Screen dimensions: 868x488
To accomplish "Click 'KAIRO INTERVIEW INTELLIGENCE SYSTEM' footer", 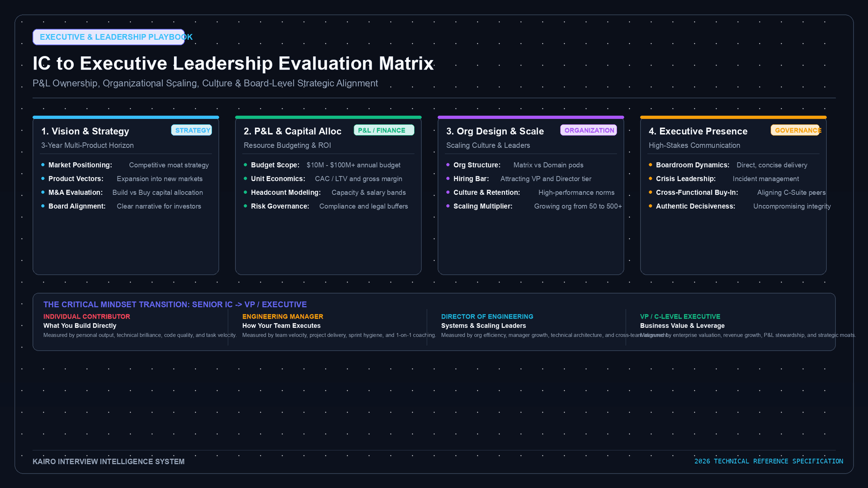I will pyautogui.click(x=108, y=462).
